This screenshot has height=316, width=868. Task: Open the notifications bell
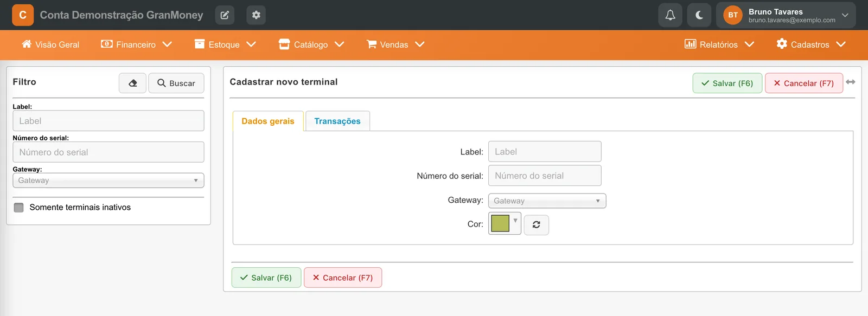click(670, 15)
